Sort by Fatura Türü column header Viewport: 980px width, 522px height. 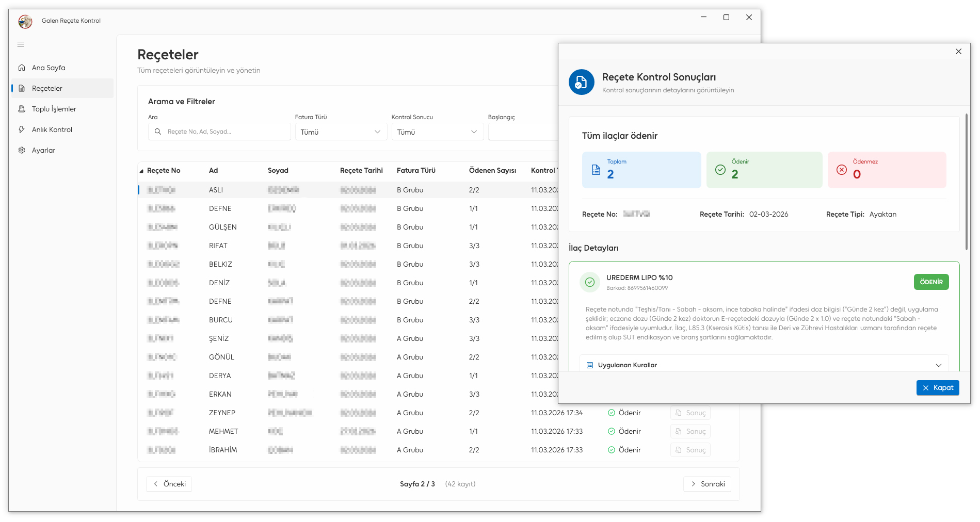pos(416,170)
